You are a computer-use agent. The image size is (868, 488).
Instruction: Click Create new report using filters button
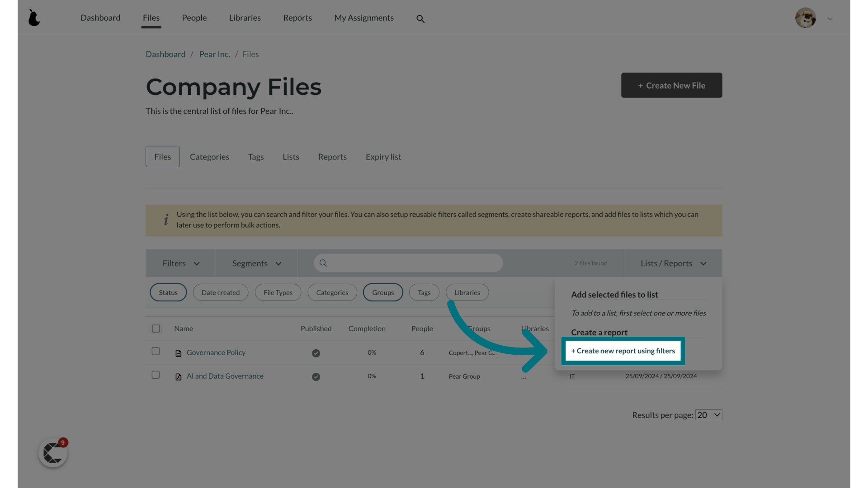pyautogui.click(x=623, y=350)
